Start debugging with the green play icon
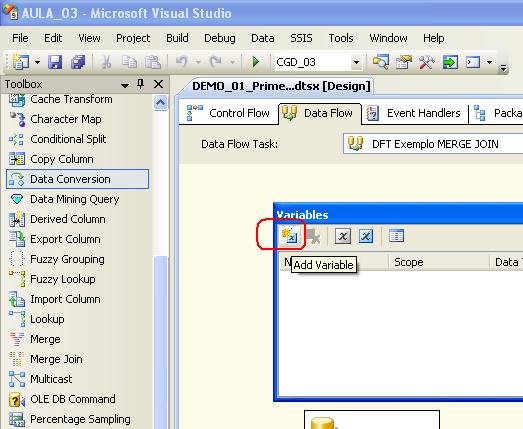 tap(255, 62)
